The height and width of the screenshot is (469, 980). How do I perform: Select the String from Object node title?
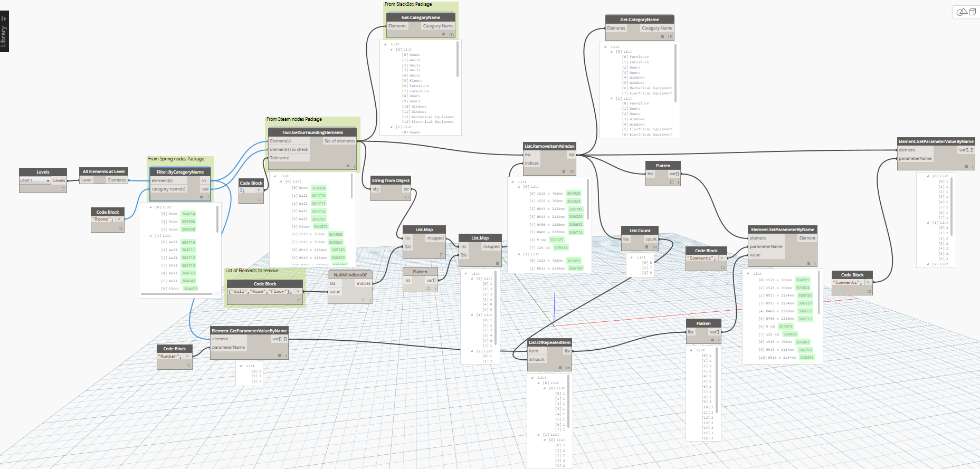[391, 180]
